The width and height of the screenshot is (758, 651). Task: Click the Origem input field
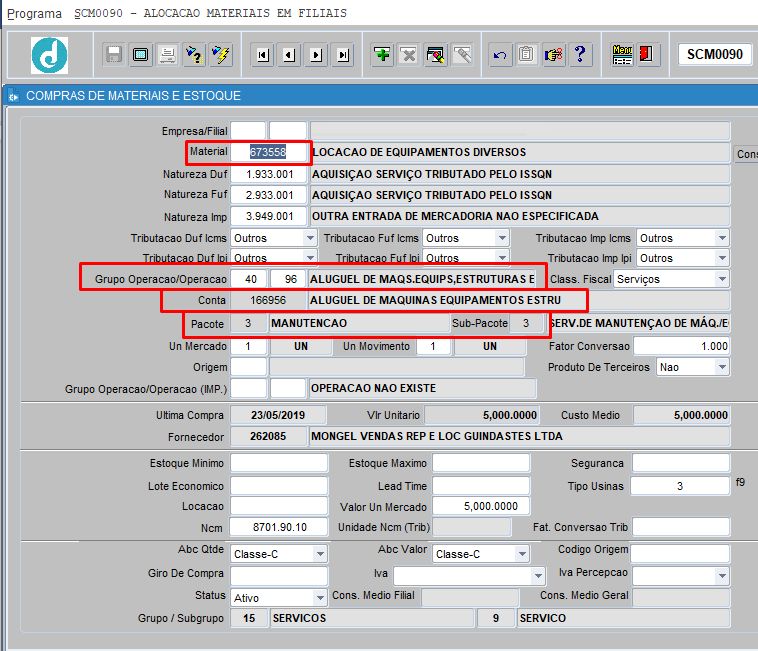[x=249, y=367]
